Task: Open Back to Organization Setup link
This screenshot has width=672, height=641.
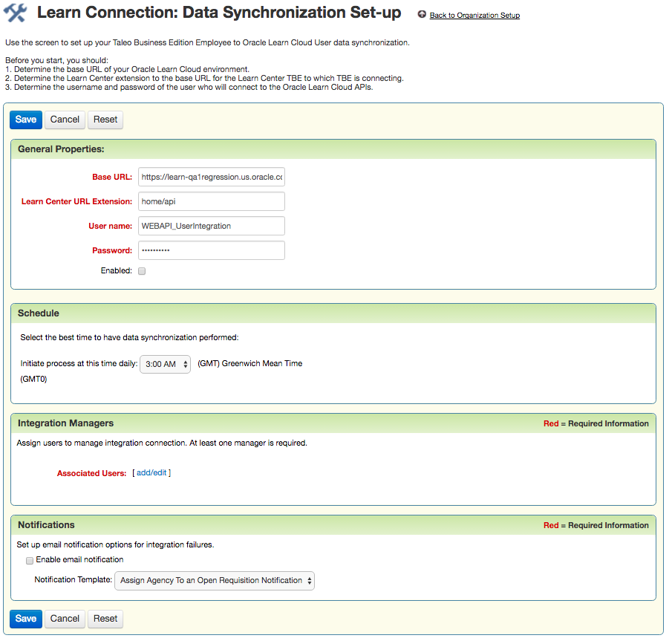Action: point(474,16)
